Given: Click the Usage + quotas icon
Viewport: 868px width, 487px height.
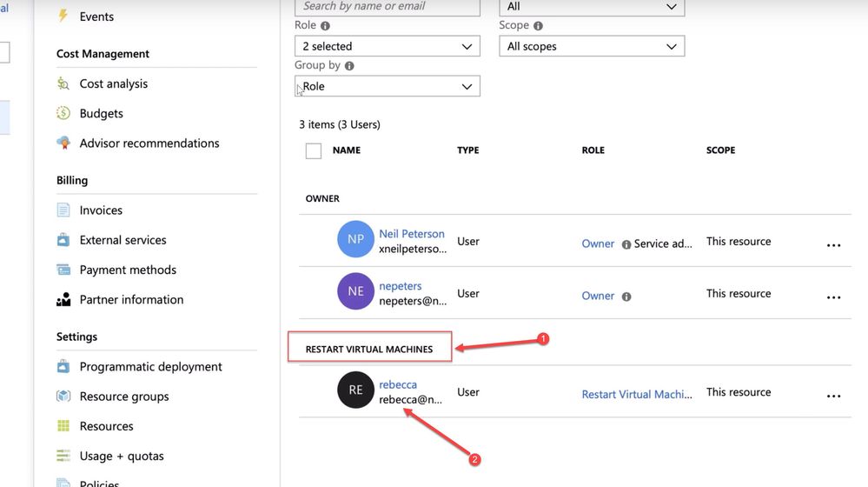Looking at the screenshot, I should [63, 456].
